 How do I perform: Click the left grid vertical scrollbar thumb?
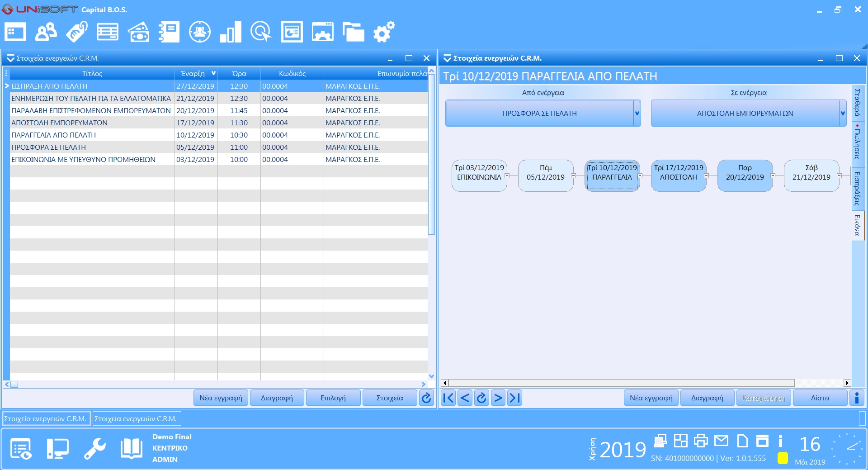coord(431,155)
